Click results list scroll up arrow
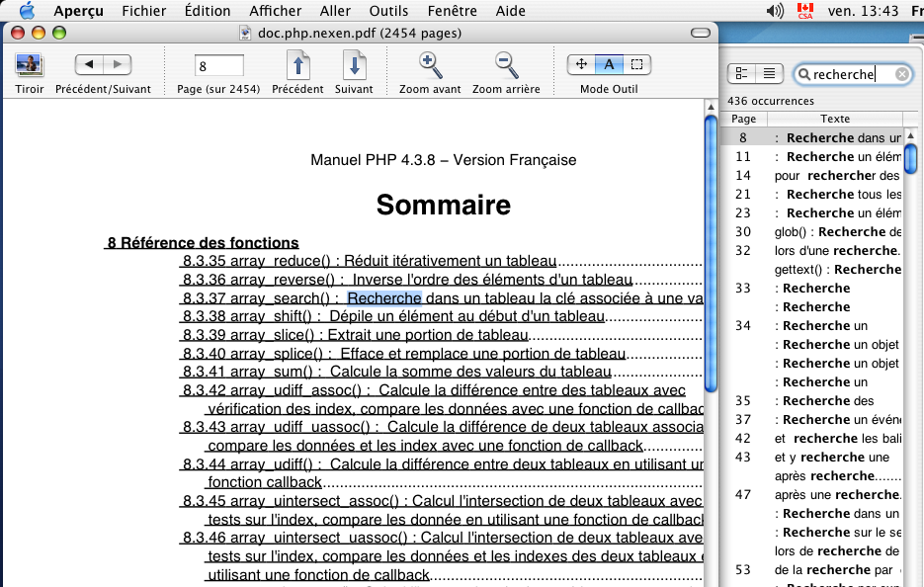Image resolution: width=924 pixels, height=587 pixels. [x=910, y=135]
